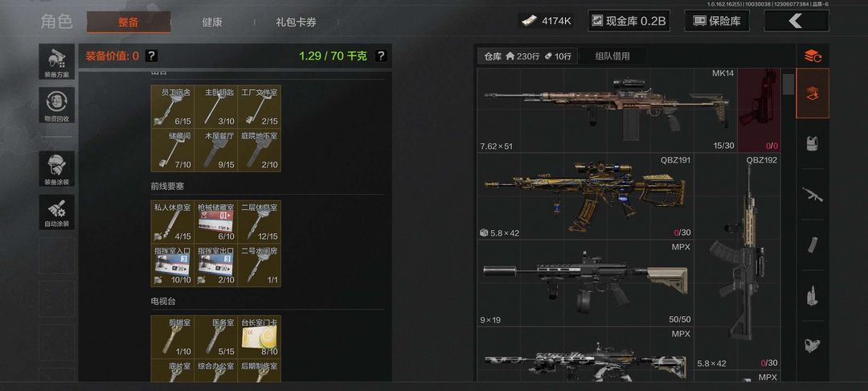Click help question mark beside 装备价值

tap(152, 56)
